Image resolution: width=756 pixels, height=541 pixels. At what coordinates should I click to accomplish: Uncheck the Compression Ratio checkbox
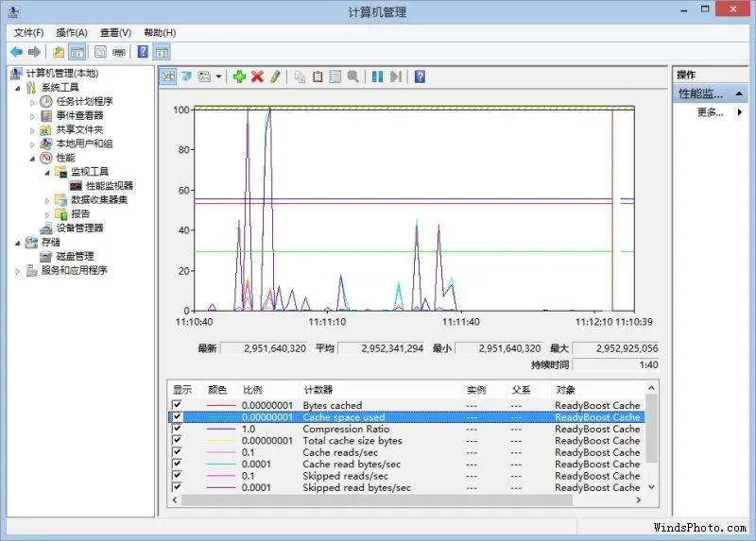177,429
